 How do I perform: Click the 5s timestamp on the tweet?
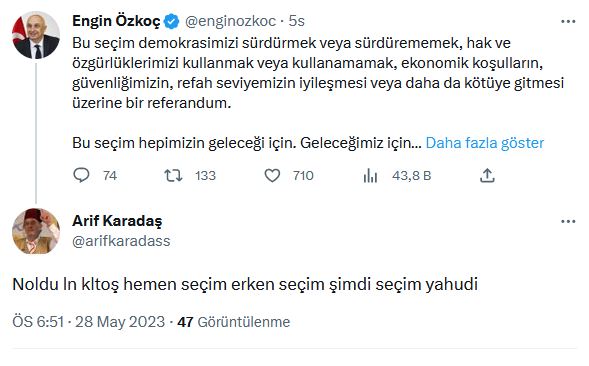[296, 21]
